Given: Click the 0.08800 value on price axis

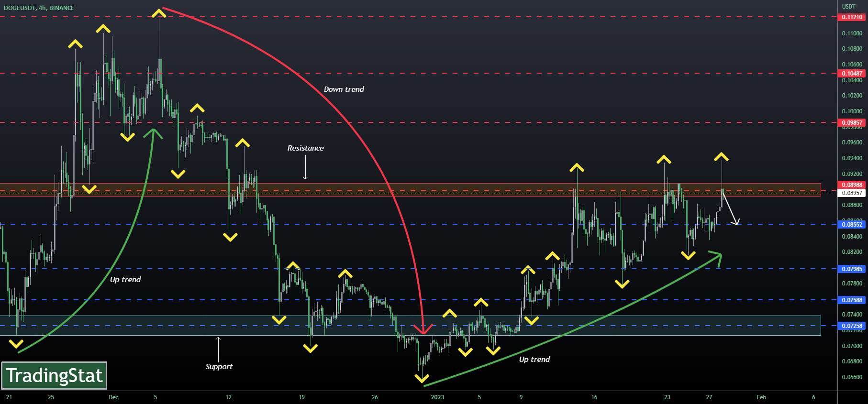Looking at the screenshot, I should point(852,205).
